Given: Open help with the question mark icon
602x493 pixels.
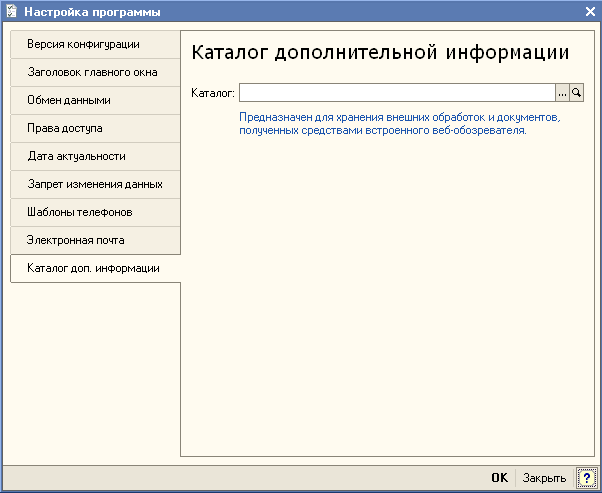Looking at the screenshot, I should [x=587, y=478].
